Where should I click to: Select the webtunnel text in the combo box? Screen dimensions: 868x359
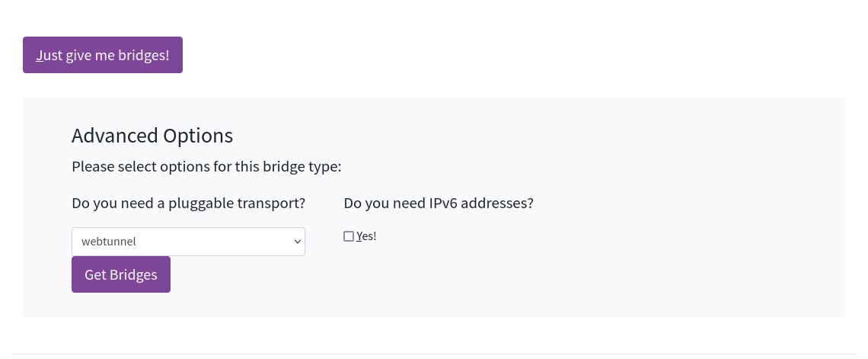click(109, 242)
